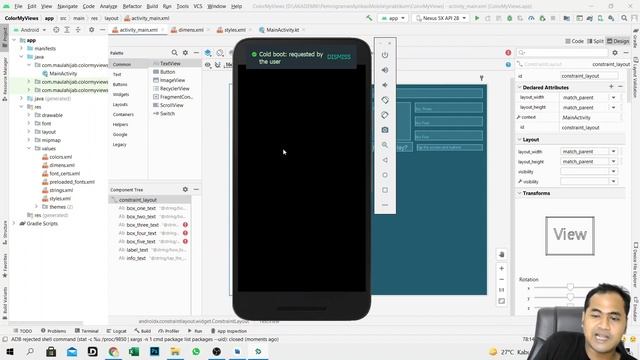Screen dimensions: 640x360
Task: Open Declared layout_width match_parent dropdown
Action: point(613,98)
